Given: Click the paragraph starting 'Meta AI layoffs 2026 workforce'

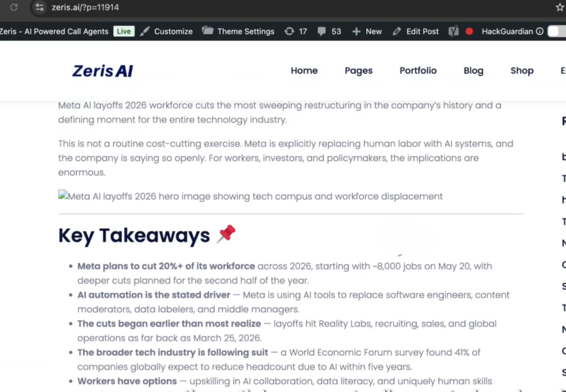Looking at the screenshot, I should (280, 113).
